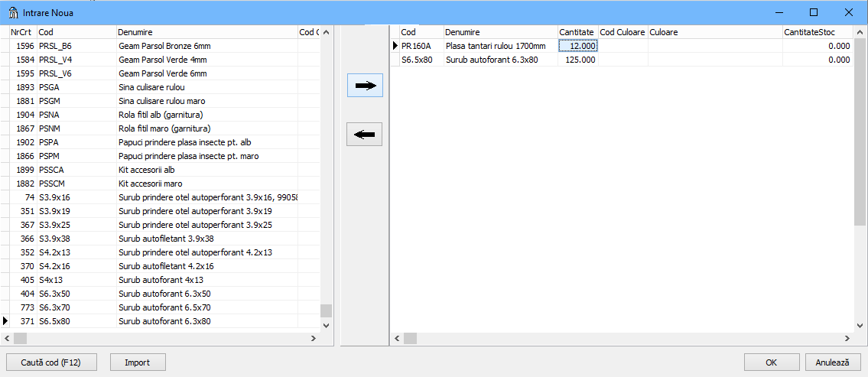The image size is (868, 377).
Task: Click the Import button
Action: tap(138, 362)
